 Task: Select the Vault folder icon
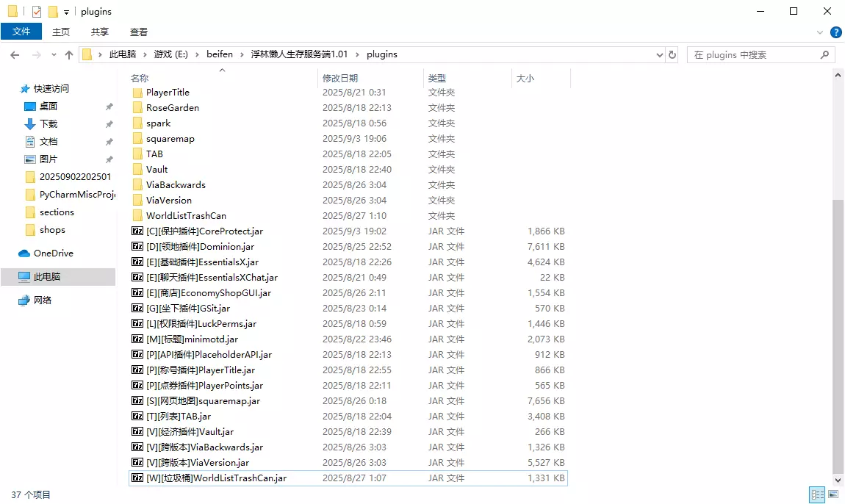pyautogui.click(x=137, y=169)
